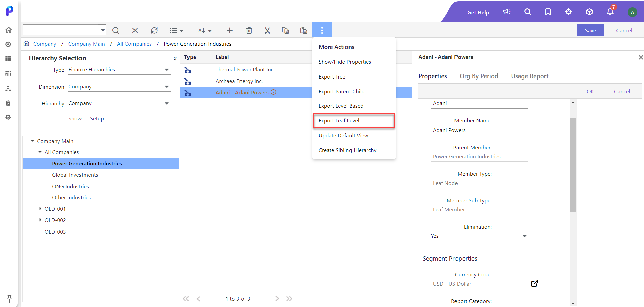Click the Show link
The width and height of the screenshot is (644, 307).
pos(75,119)
